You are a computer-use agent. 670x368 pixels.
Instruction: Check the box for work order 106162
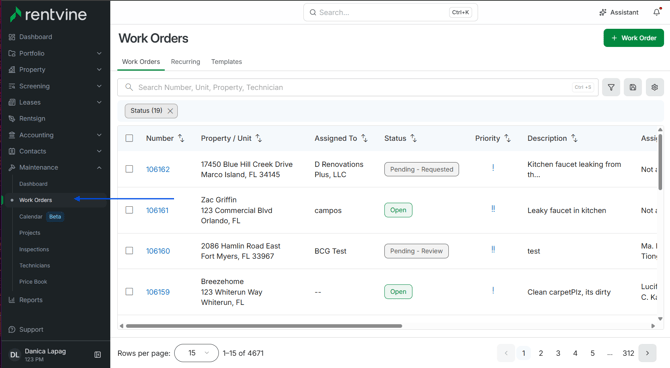pyautogui.click(x=129, y=169)
